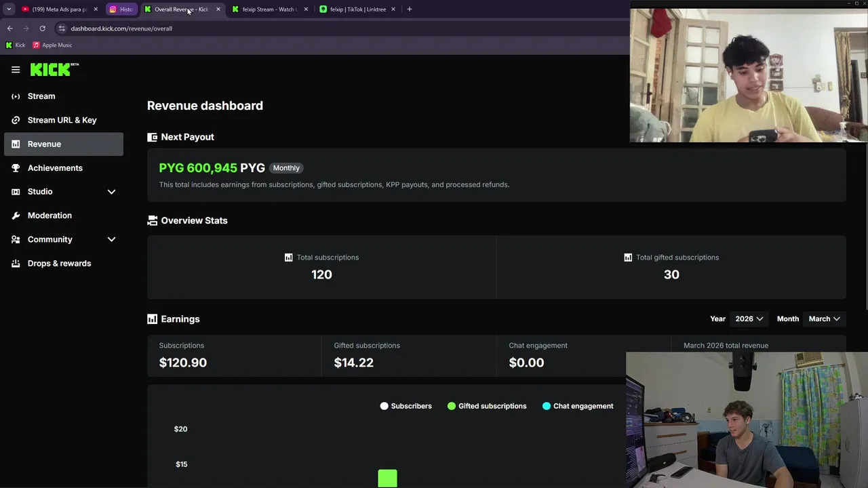Click the Studio sidebar icon
868x488 pixels.
pyautogui.click(x=16, y=192)
